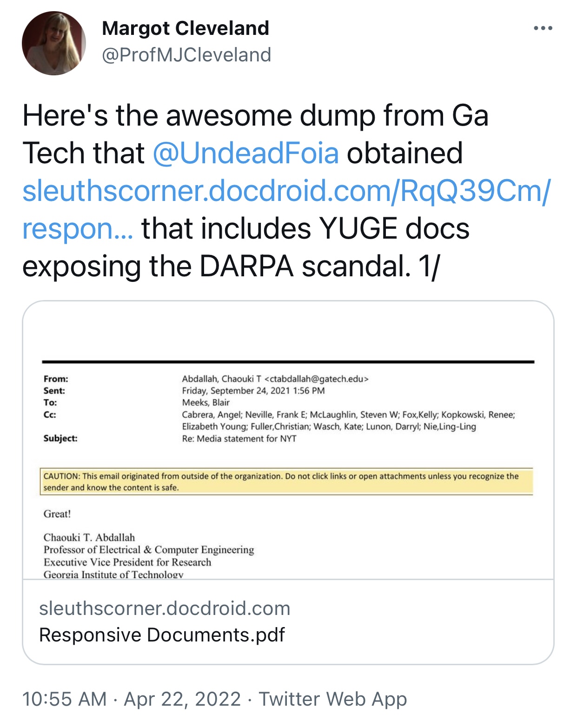Click the "Re: Media statement for NYT" subject line
The height and width of the screenshot is (728, 577).
239,439
